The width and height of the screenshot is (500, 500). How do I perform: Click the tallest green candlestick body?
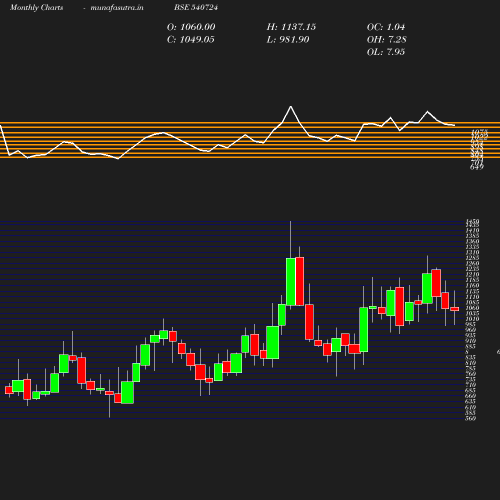coord(291,282)
